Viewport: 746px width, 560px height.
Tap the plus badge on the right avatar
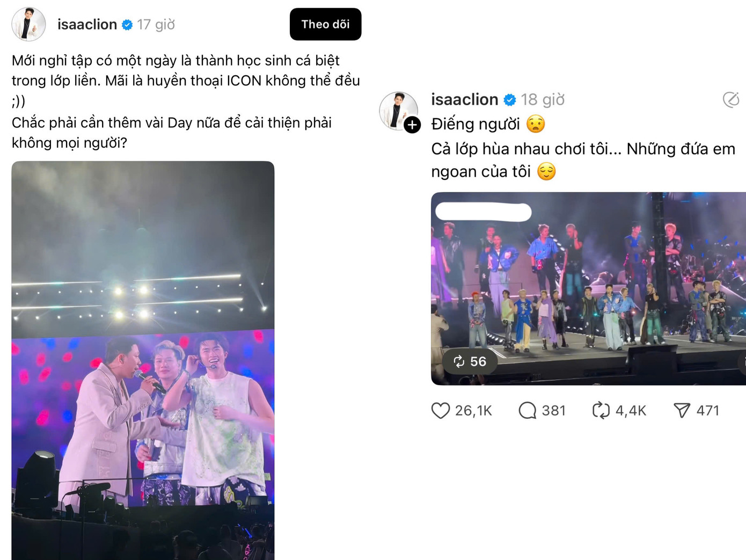pos(412,125)
